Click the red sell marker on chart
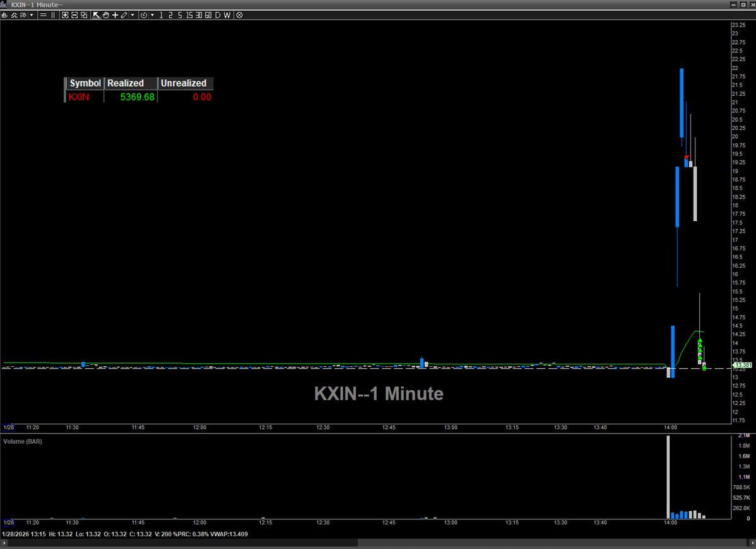The width and height of the screenshot is (756, 549). 687,158
